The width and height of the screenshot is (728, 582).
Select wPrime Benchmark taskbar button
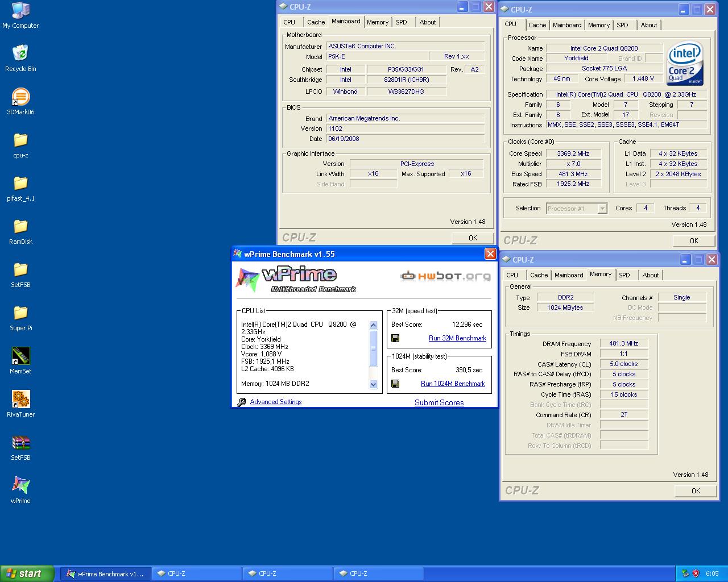tap(106, 573)
